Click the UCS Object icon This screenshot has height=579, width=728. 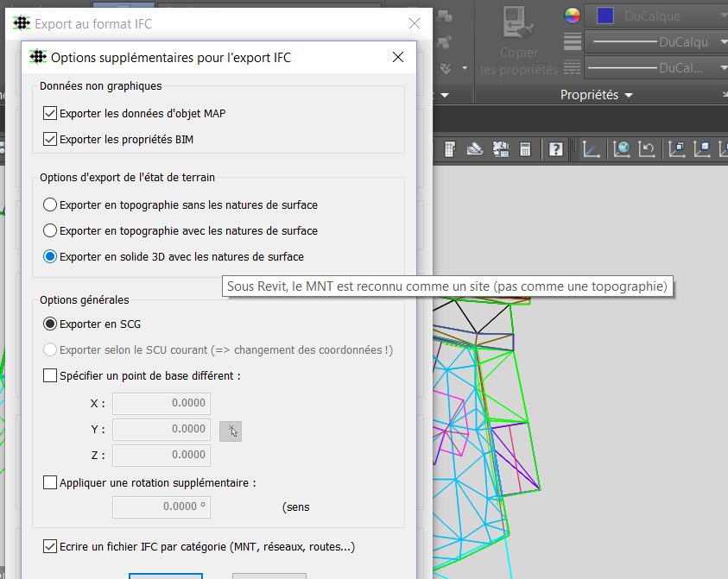click(x=702, y=149)
